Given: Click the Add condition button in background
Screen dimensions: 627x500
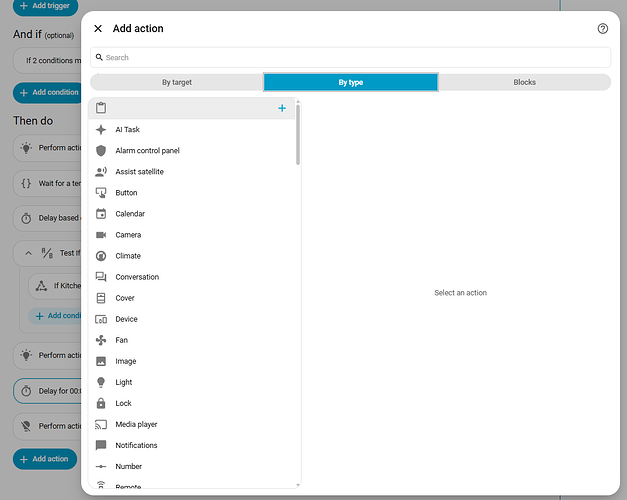Looking at the screenshot, I should pyautogui.click(x=47, y=92).
